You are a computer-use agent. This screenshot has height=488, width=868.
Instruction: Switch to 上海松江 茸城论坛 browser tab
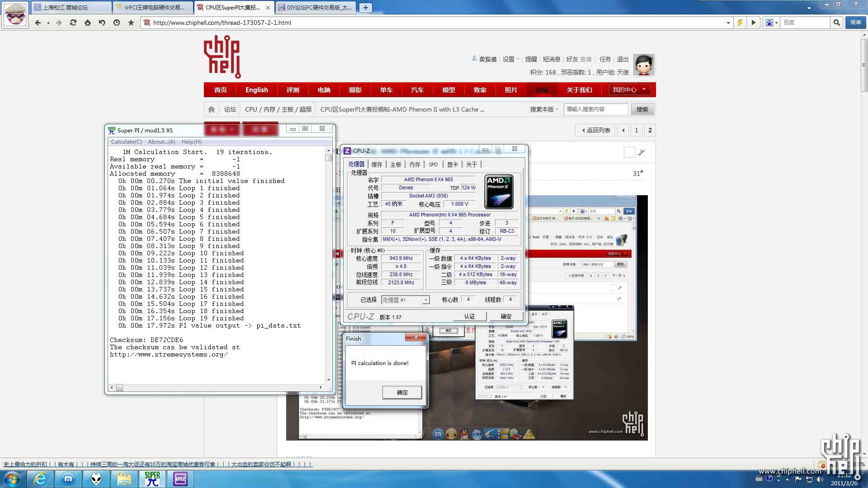(71, 7)
